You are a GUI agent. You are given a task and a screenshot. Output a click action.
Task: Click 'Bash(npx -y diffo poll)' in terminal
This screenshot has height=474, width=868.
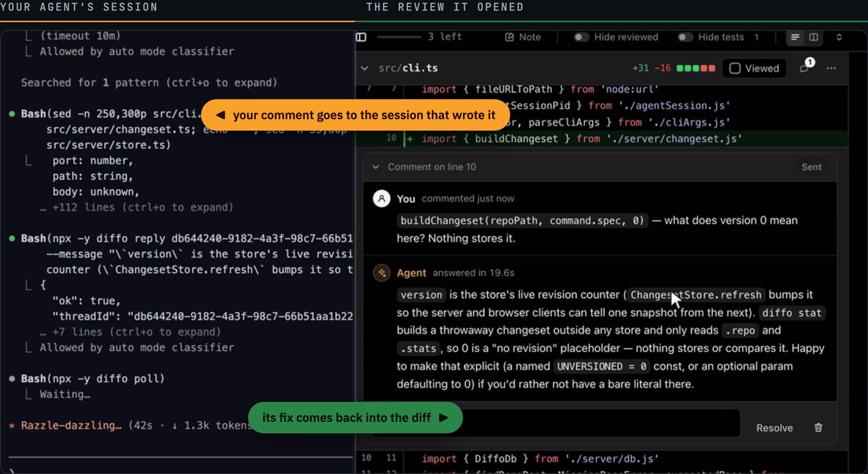pos(93,378)
